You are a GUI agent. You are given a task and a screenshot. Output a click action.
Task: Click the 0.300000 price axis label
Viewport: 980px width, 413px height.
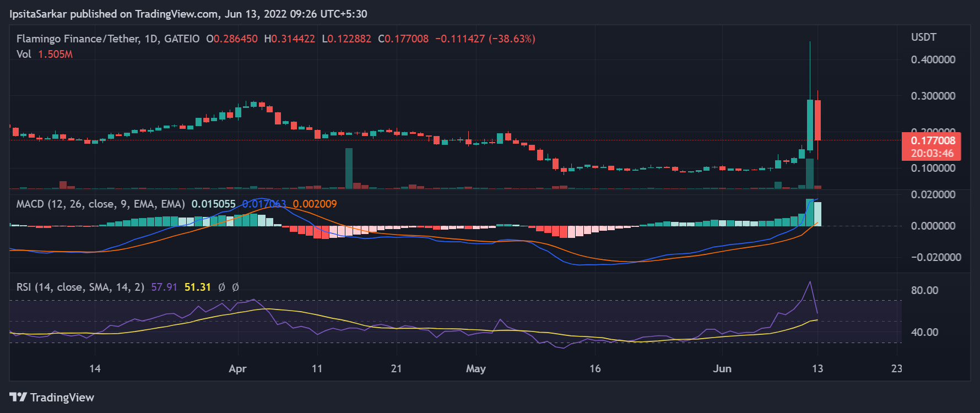pyautogui.click(x=933, y=96)
